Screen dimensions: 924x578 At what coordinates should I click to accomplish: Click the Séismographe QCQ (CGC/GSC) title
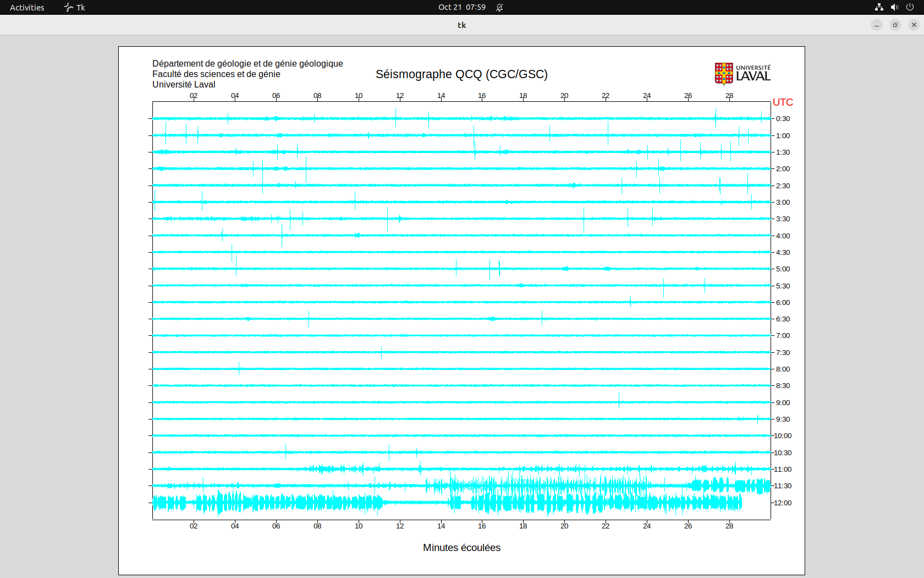(x=461, y=74)
